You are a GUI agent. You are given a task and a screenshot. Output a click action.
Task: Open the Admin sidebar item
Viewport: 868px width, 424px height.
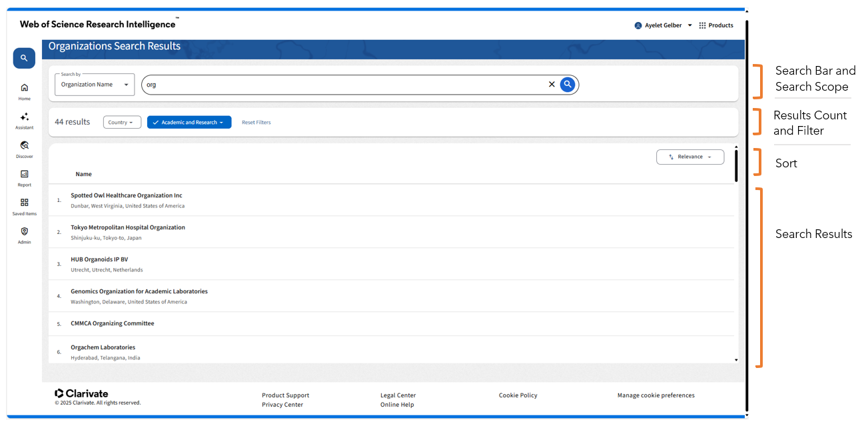click(24, 235)
